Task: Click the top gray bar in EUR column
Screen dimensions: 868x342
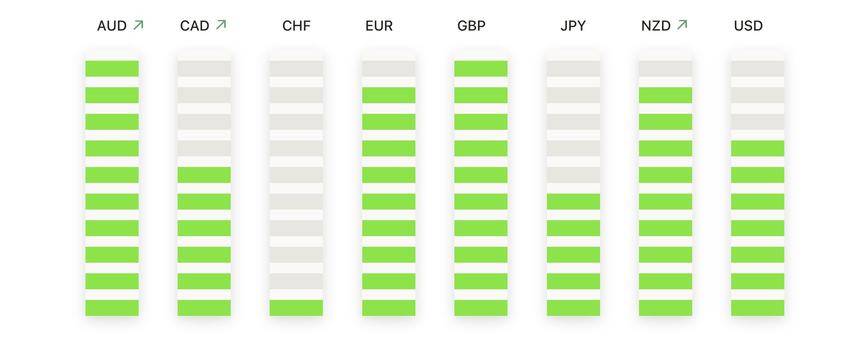Action: click(389, 69)
